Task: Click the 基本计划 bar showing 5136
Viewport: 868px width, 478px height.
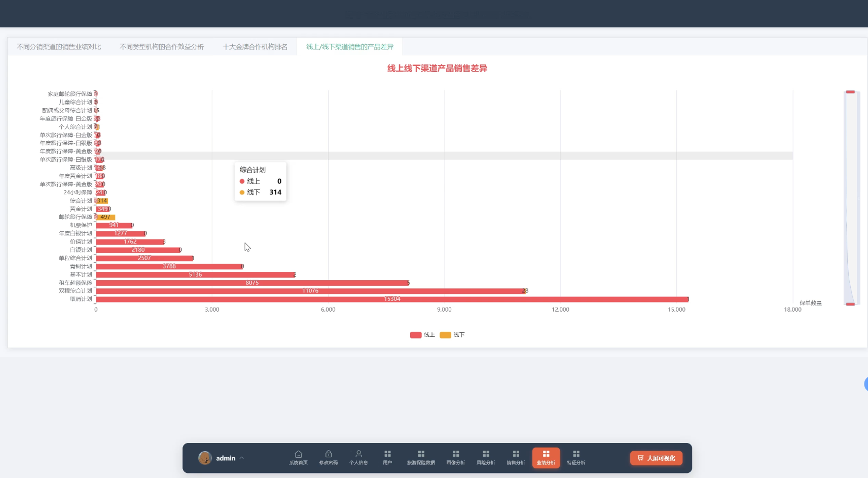Action: tap(195, 275)
